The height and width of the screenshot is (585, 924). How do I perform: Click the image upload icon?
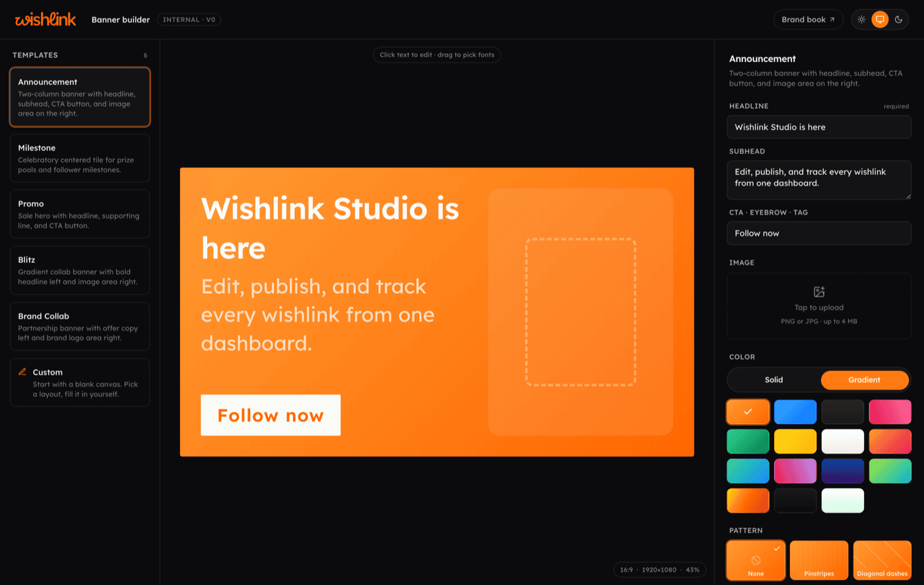[819, 292]
